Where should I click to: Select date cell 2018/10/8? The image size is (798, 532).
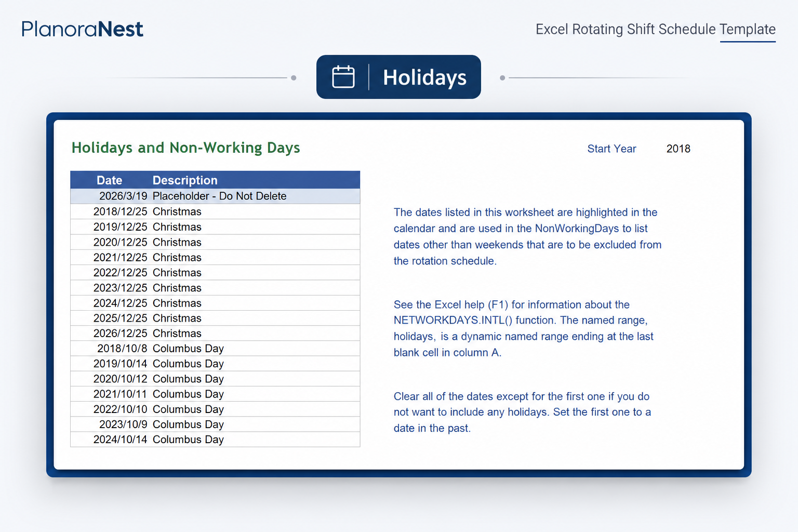point(122,348)
